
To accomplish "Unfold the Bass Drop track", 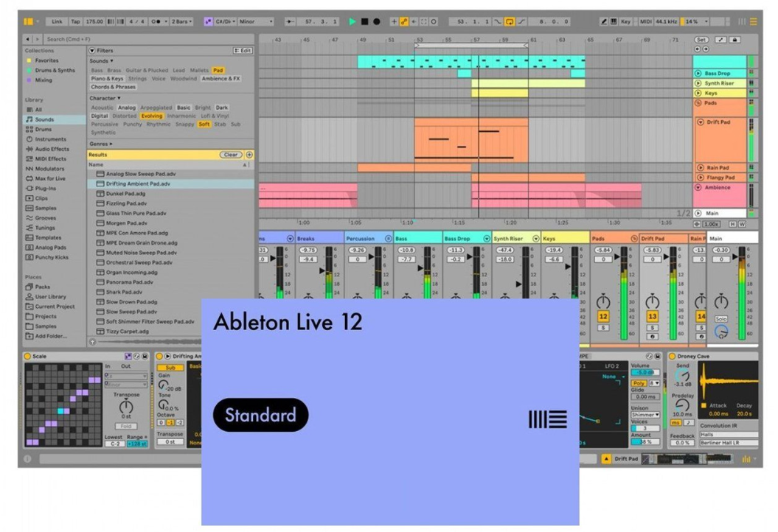I will point(698,74).
